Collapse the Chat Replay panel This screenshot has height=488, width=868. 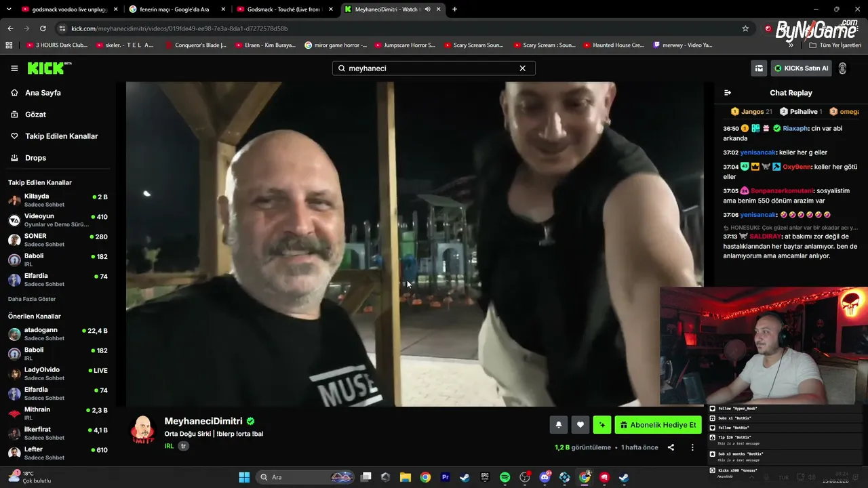(728, 93)
